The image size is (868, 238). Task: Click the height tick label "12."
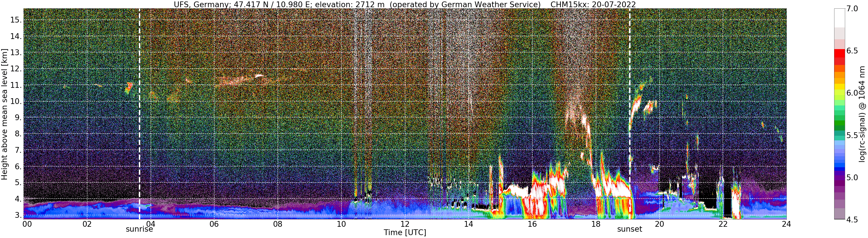point(16,69)
